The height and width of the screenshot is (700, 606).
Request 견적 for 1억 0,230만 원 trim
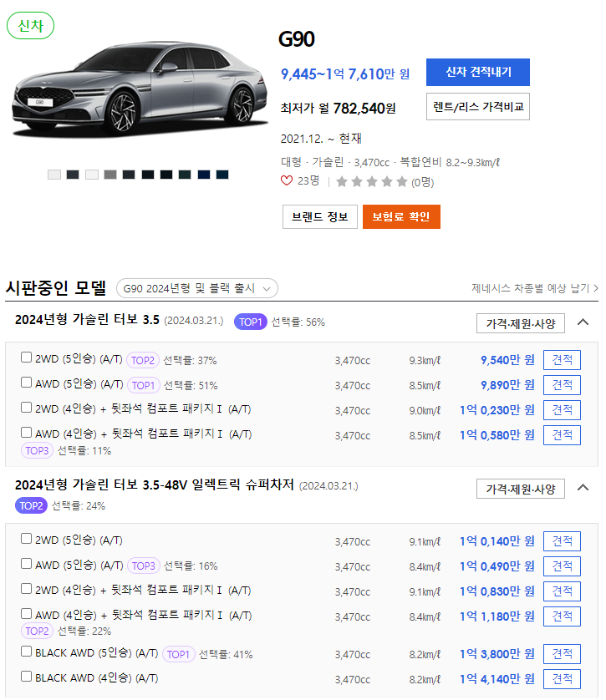[x=562, y=410]
